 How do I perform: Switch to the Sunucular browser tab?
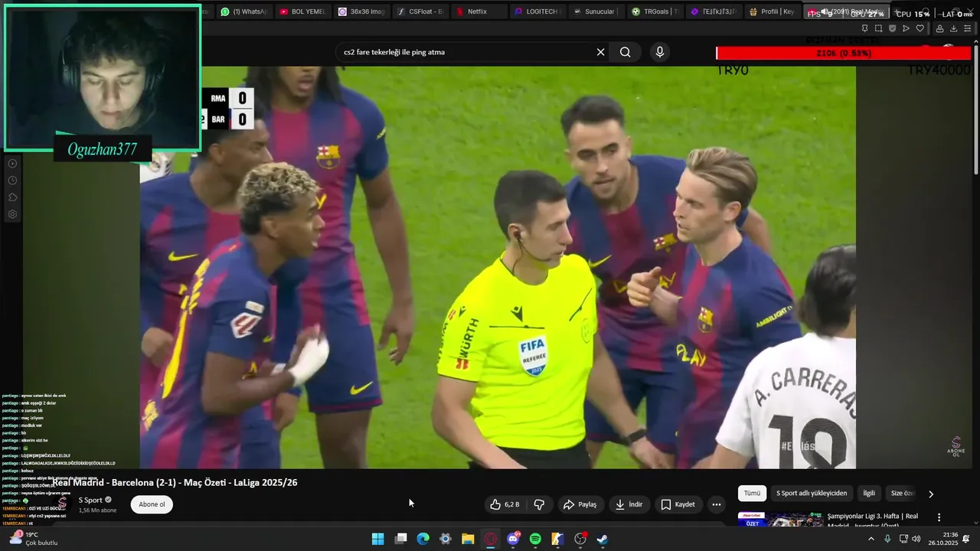point(596,11)
